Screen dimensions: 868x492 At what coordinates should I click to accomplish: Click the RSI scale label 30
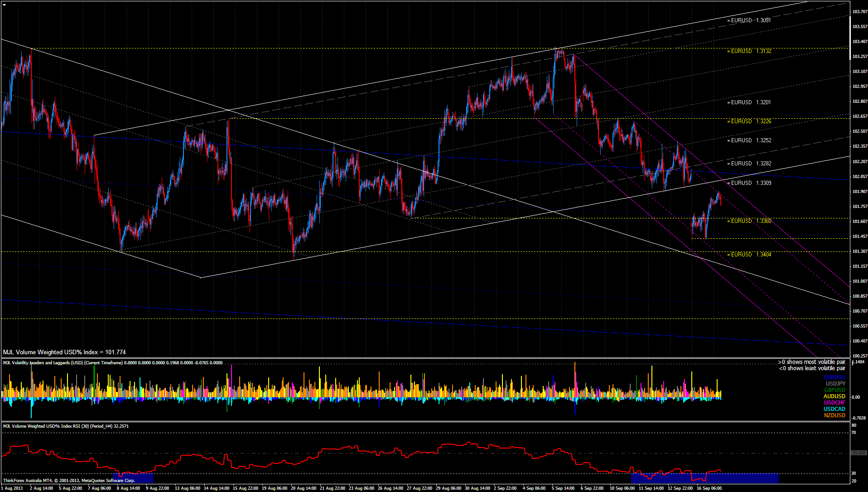click(x=854, y=473)
